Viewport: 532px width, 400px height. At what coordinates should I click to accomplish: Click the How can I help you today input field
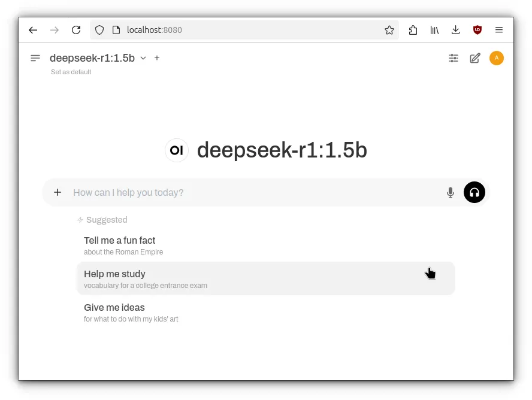pos(180,192)
